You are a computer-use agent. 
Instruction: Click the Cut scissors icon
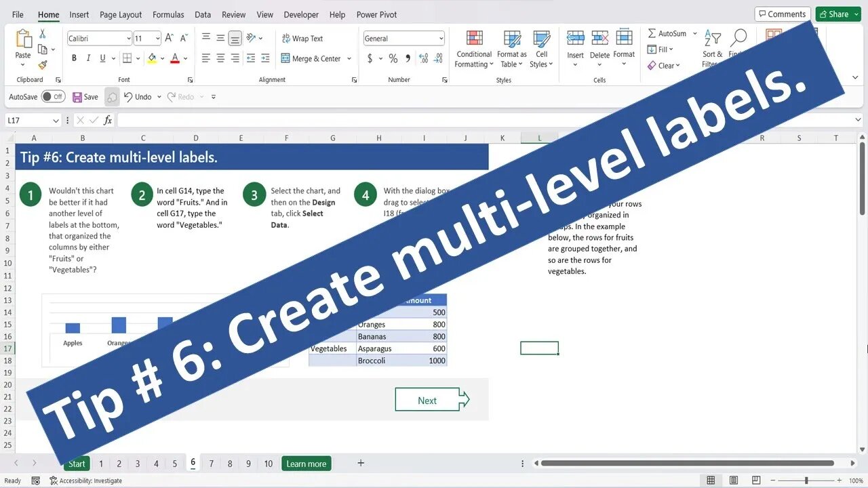pos(43,33)
